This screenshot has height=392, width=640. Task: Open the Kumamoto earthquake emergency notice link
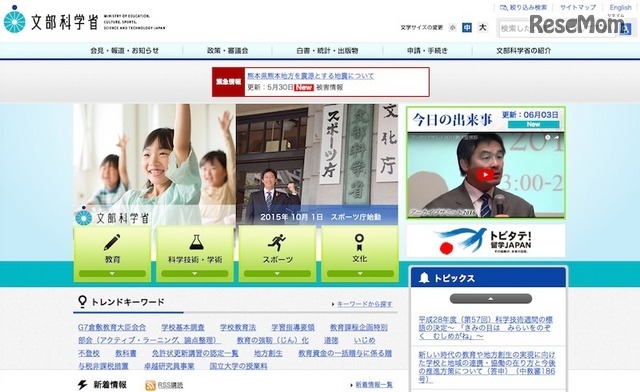(311, 76)
